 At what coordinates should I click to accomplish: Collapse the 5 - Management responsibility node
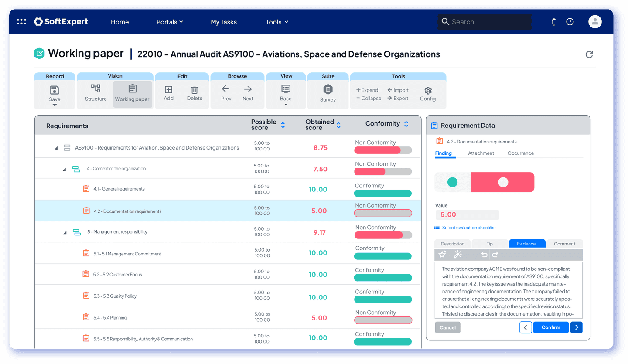pos(65,232)
